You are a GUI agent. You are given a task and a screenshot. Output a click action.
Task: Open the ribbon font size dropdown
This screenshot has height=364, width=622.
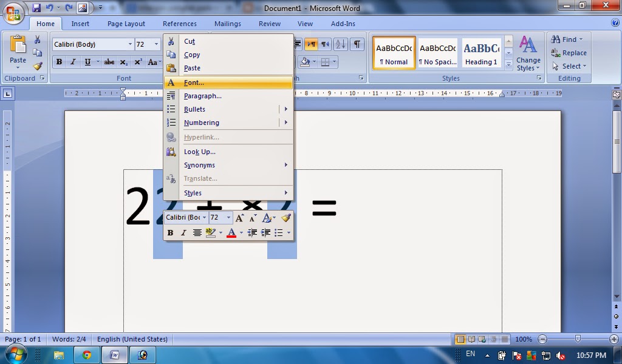click(156, 44)
